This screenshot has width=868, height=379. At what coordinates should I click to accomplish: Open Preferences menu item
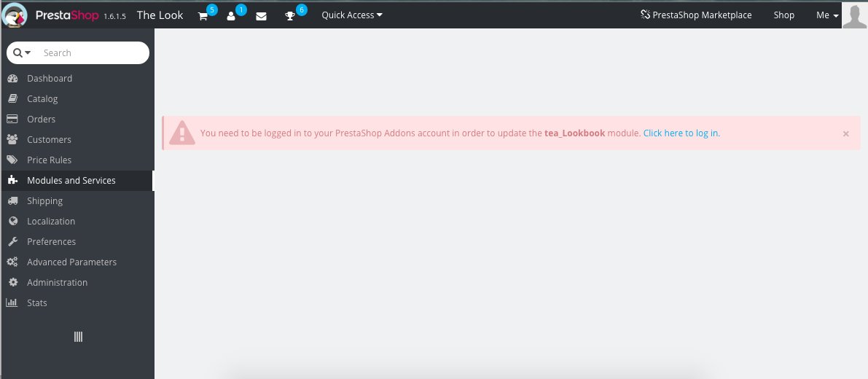pos(77,241)
